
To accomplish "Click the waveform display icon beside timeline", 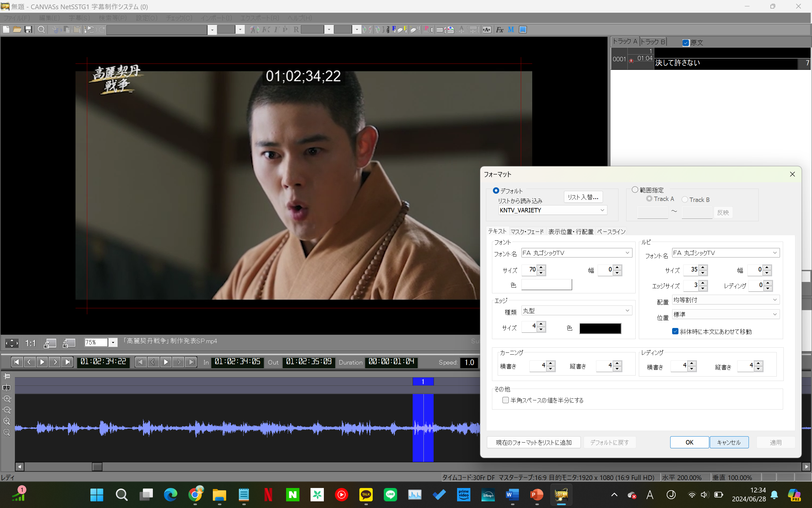I will 7,387.
